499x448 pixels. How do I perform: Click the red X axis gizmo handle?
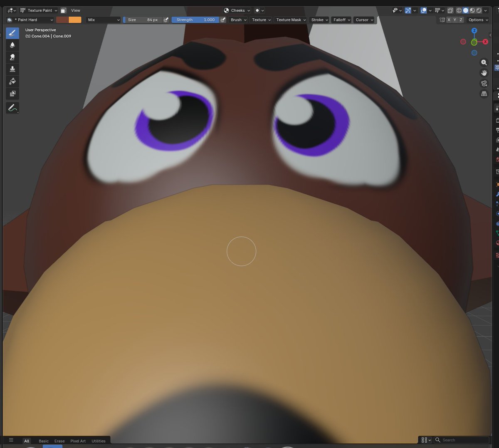pyautogui.click(x=485, y=42)
